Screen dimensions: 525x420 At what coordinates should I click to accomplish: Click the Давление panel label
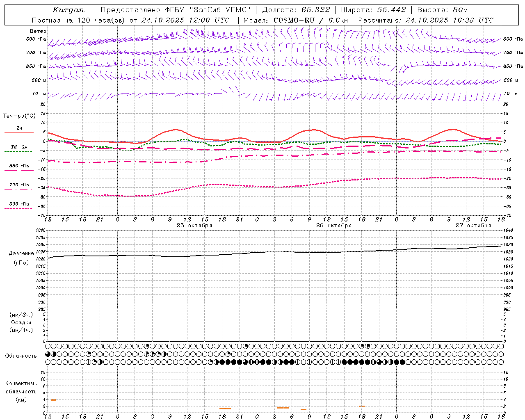coord(21,253)
